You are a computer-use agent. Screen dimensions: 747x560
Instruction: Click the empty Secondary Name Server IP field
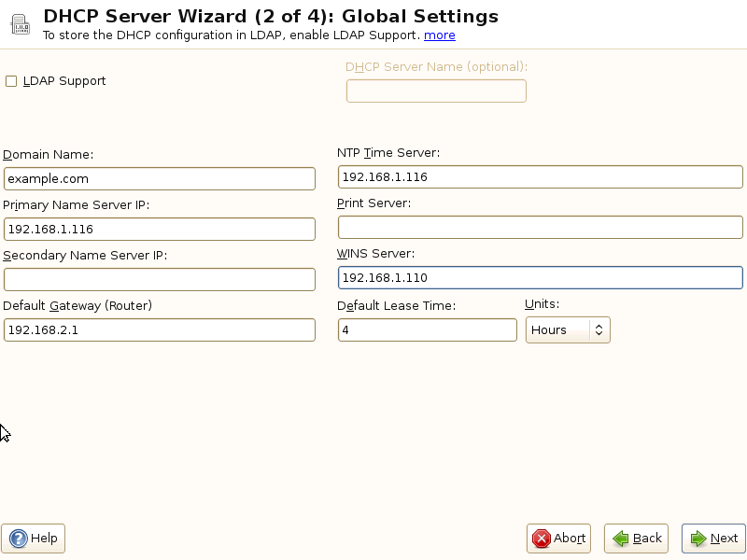point(160,279)
